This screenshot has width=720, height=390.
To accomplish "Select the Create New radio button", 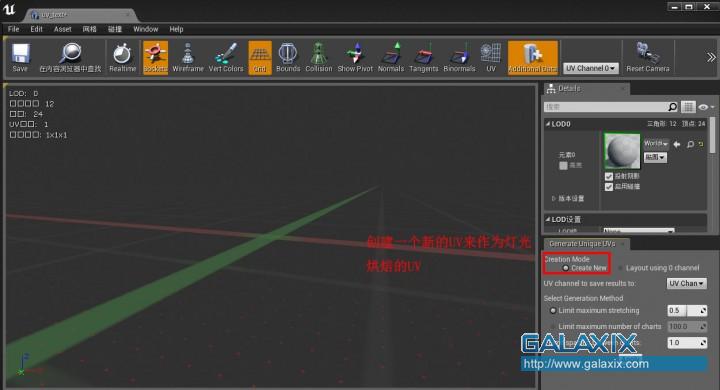I will (566, 268).
